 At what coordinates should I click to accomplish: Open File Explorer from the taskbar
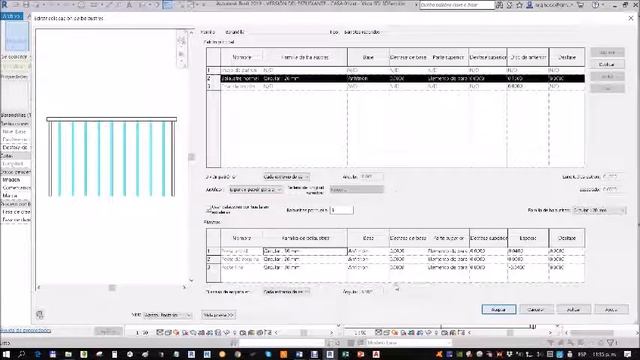[x=68, y=354]
